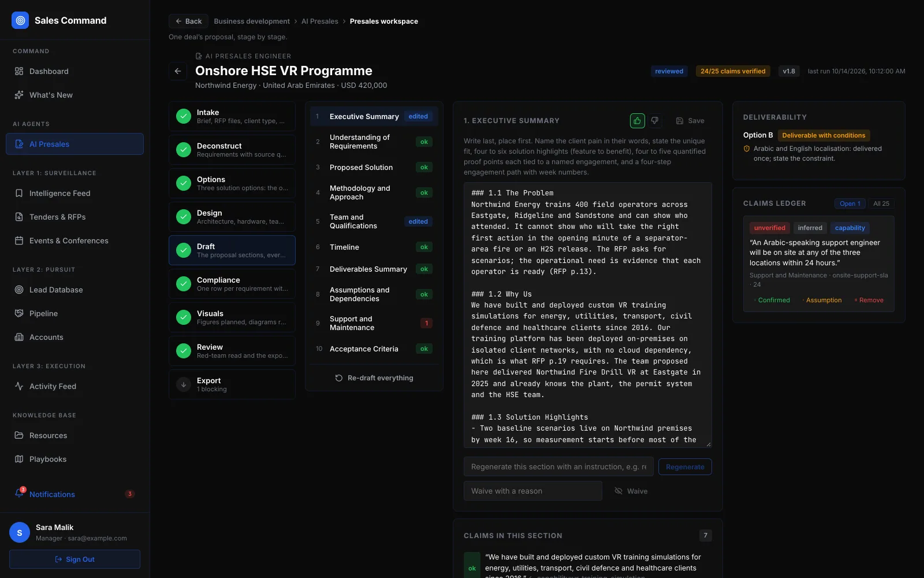Image resolution: width=924 pixels, height=578 pixels.
Task: Open Team and Qualifications section
Action: coord(374,221)
